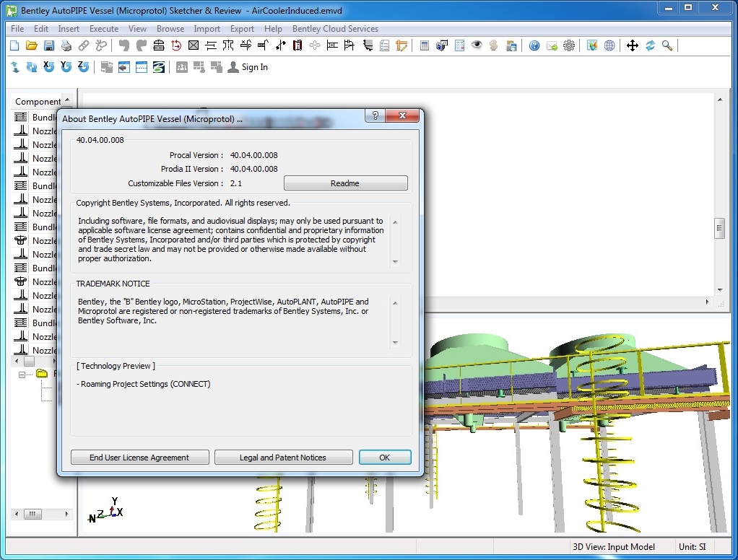Click the crossed-box icon in toolbar

[x=194, y=45]
